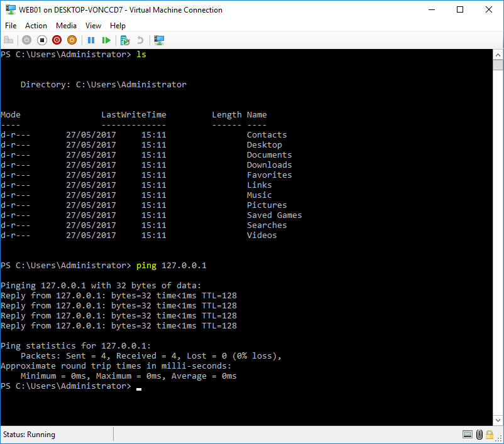The width and height of the screenshot is (504, 444).
Task: Click the security lock status icon
Action: 489,434
